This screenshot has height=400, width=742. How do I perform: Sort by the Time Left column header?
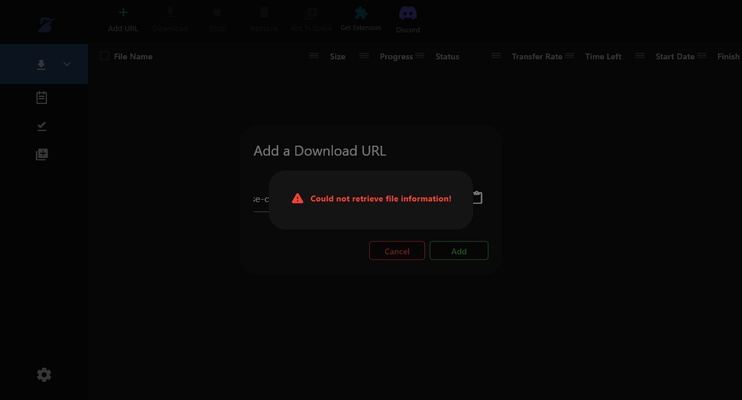coord(603,57)
